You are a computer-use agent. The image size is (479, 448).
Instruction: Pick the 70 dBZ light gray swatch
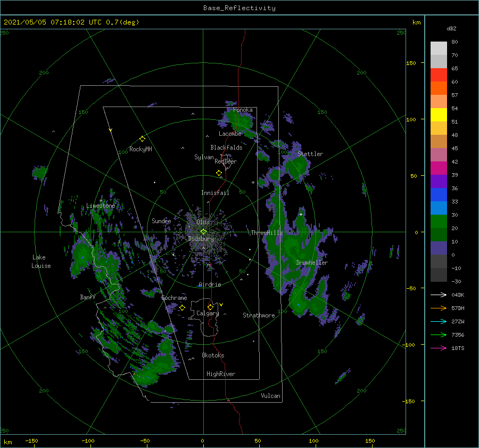[439, 48]
